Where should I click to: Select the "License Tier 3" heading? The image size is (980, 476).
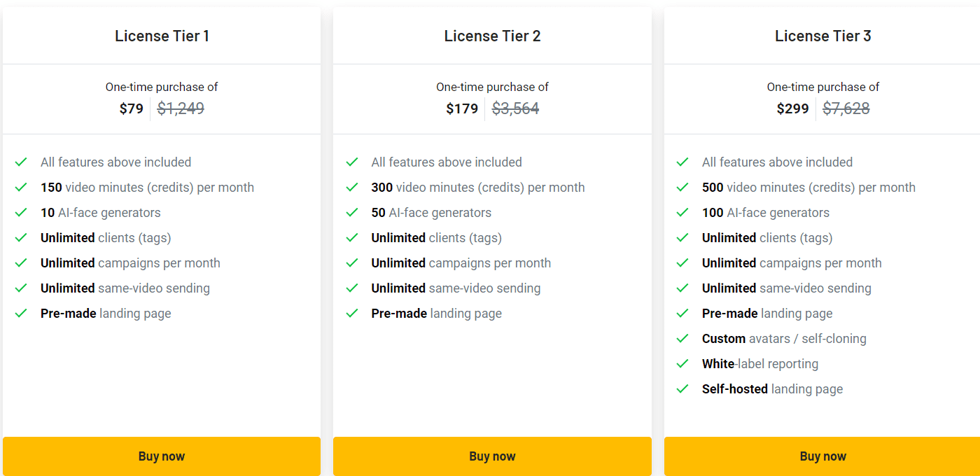click(823, 36)
